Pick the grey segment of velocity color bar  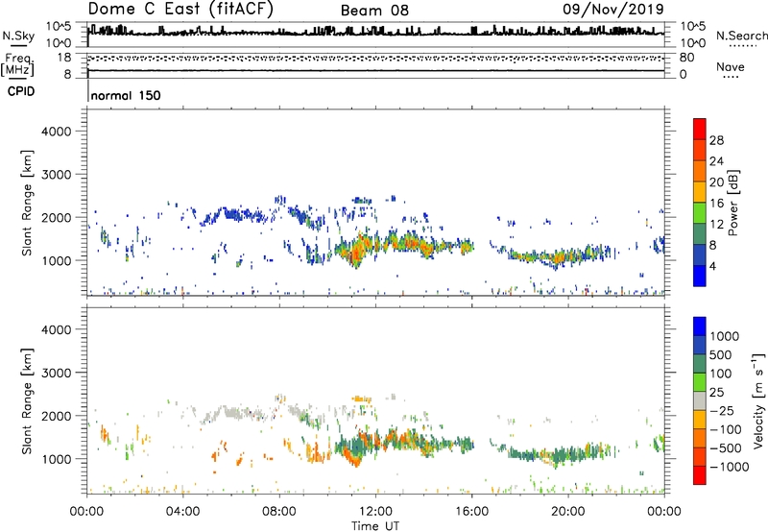tap(700, 400)
